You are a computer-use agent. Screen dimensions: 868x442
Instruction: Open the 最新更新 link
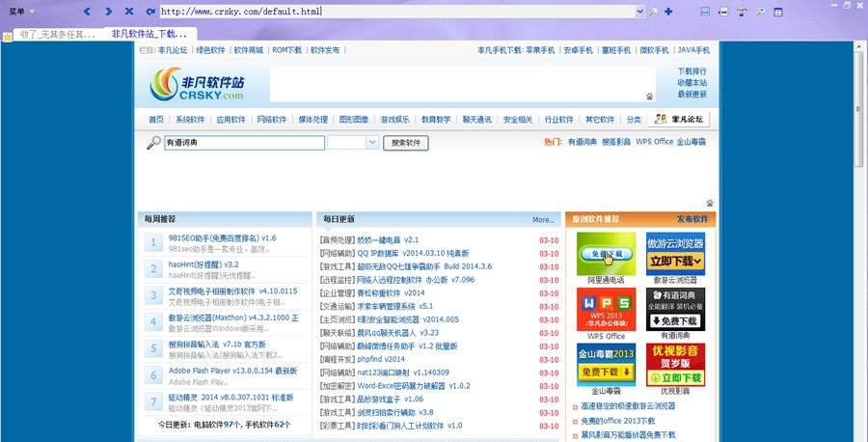692,95
